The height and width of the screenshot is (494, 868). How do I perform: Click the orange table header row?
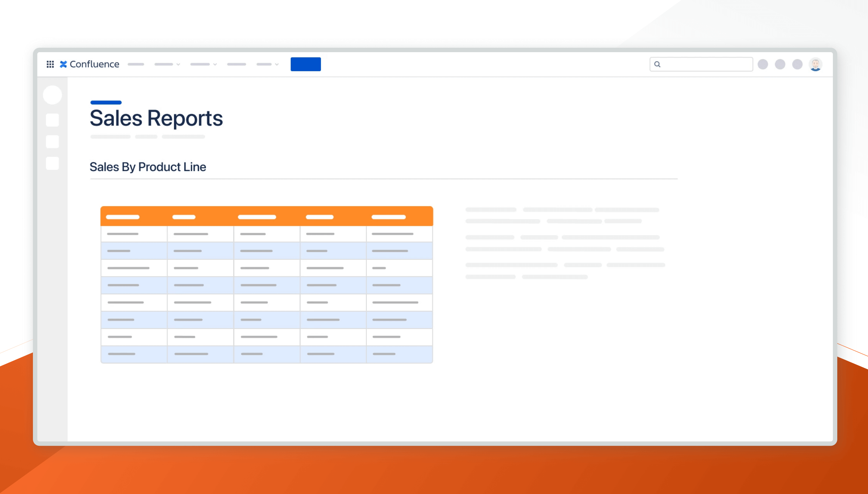pos(266,217)
